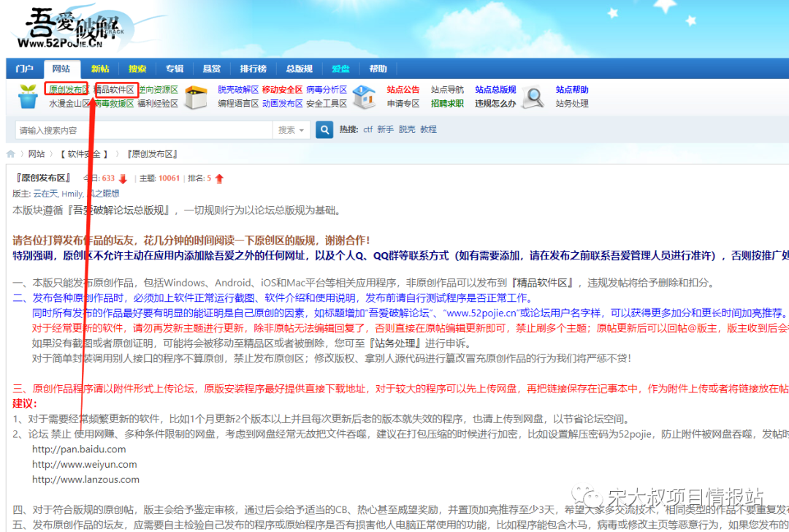Click the brown box category icon
This screenshot has height=532, width=789.
click(x=196, y=96)
